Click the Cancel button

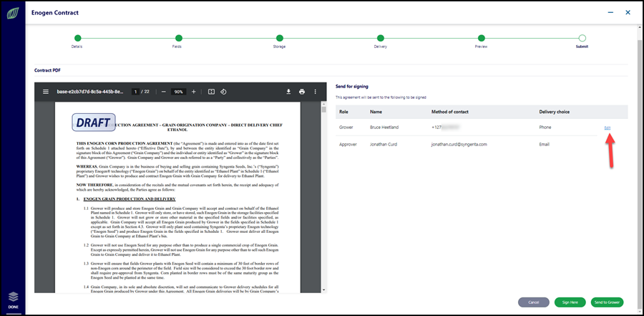[x=534, y=302]
